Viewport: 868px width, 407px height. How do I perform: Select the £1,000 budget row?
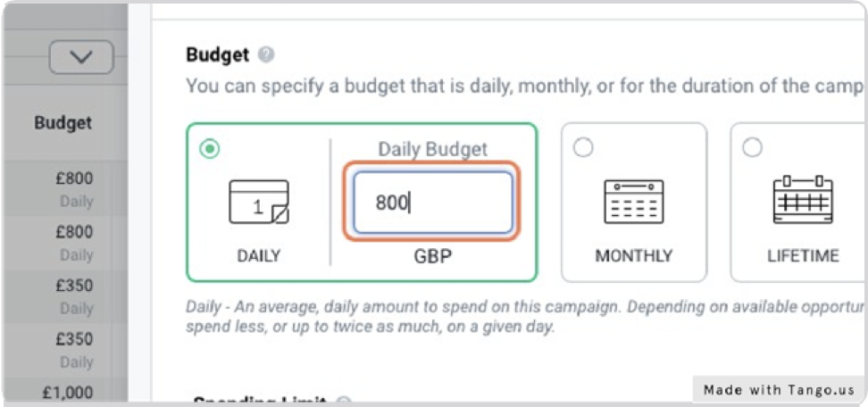pyautogui.click(x=65, y=392)
